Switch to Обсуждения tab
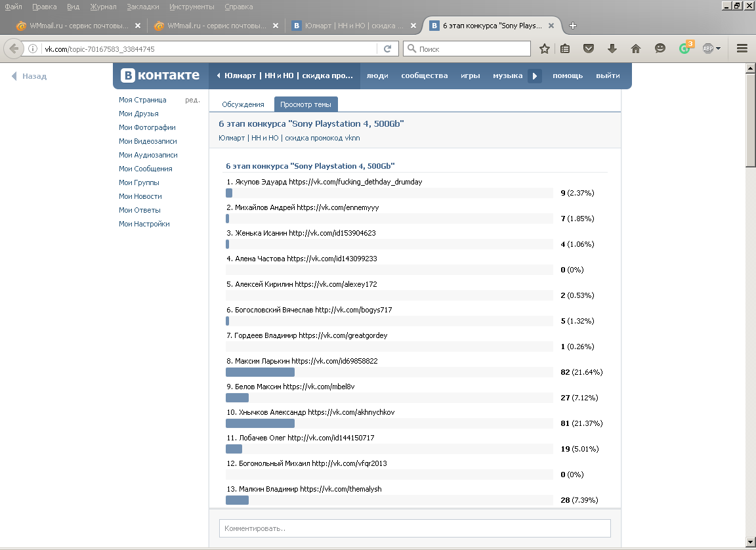This screenshot has width=756, height=550. [243, 104]
